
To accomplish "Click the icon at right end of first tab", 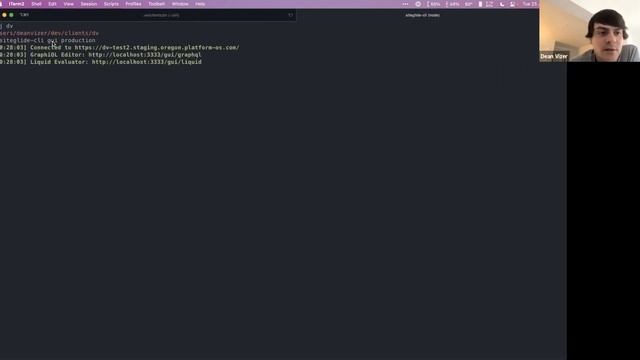I will click(291, 15).
